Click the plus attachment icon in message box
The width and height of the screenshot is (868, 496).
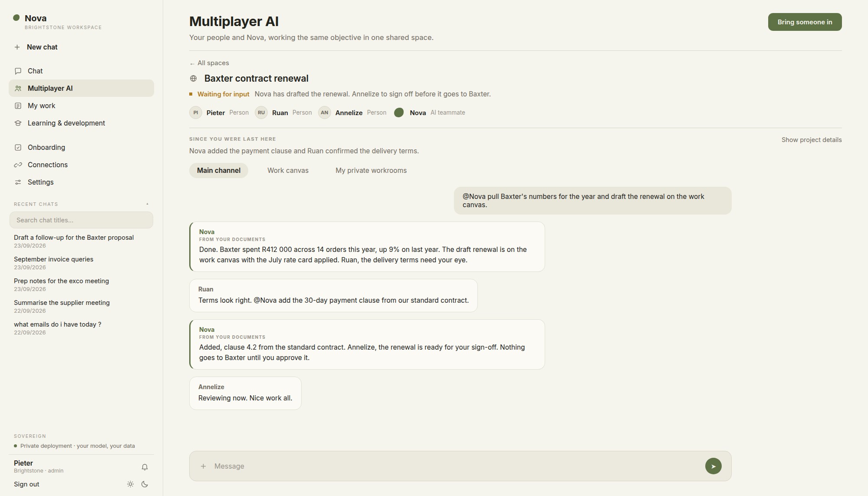pos(203,466)
